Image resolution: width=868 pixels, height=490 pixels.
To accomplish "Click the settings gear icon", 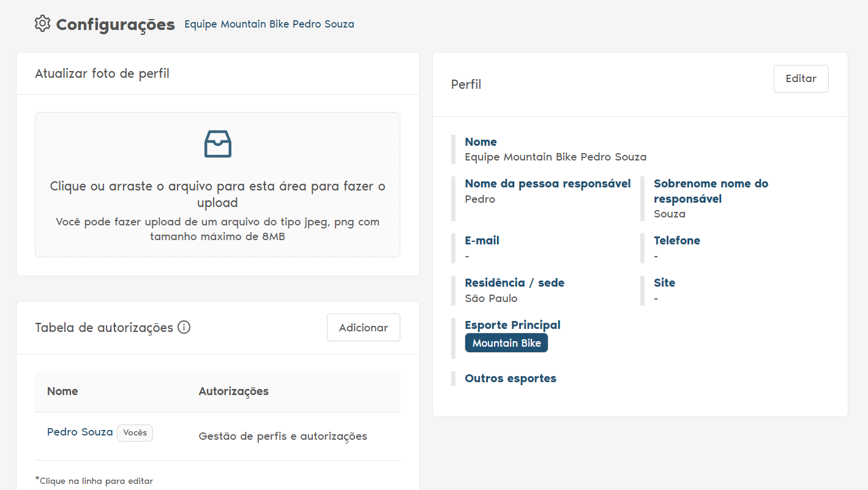I will (x=42, y=24).
